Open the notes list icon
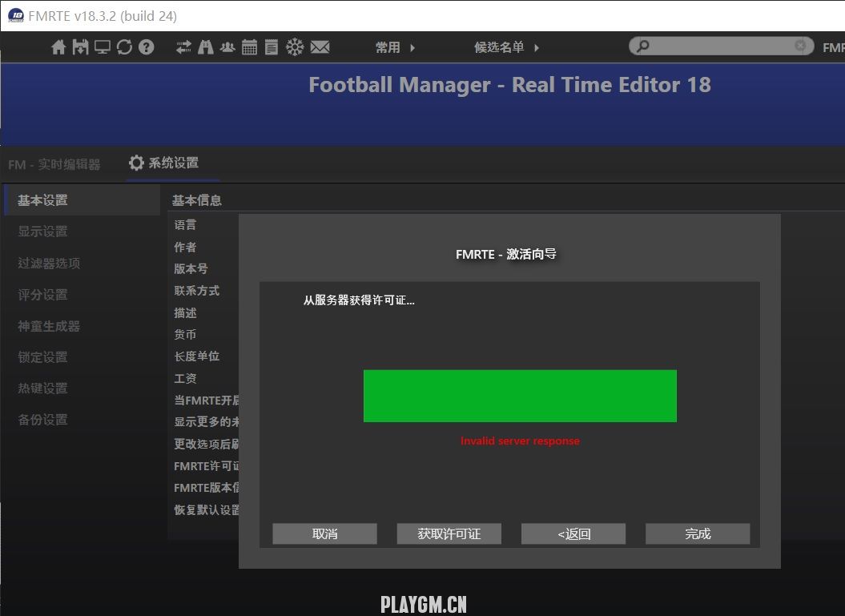Image resolution: width=845 pixels, height=616 pixels. (x=272, y=47)
